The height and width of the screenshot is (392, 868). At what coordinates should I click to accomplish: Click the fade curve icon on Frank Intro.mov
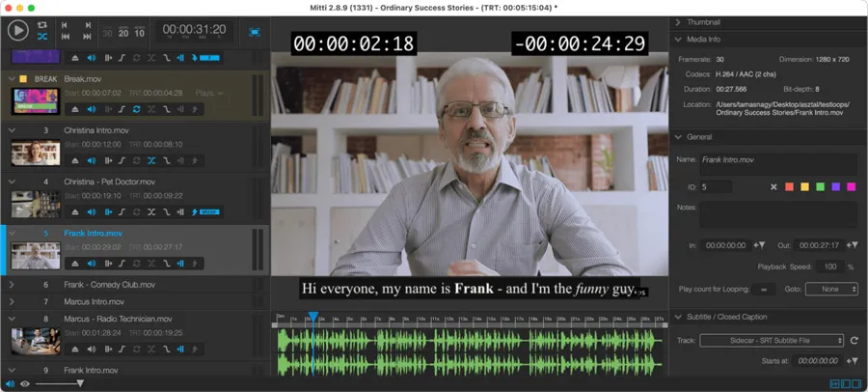(x=122, y=263)
